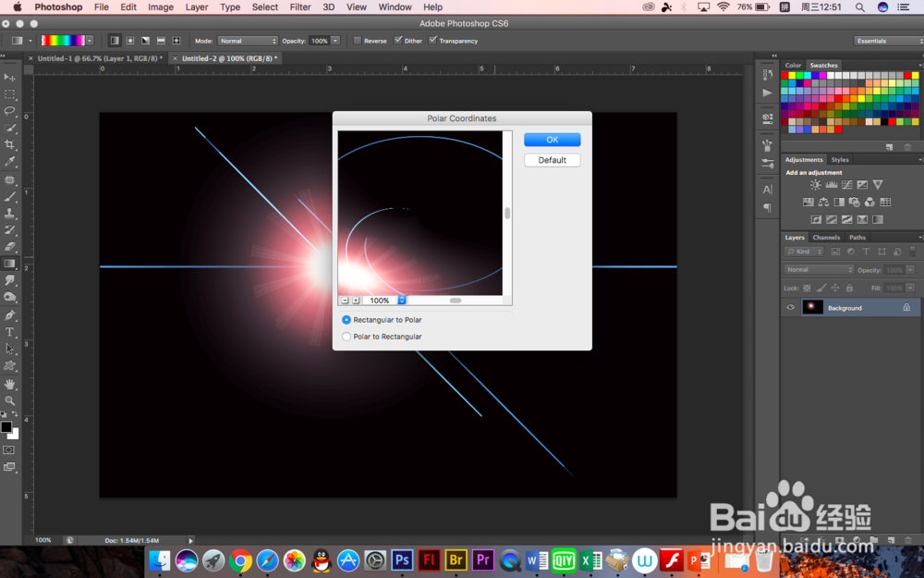The image size is (924, 578).
Task: Click OK in Polar Coordinates dialog
Action: [x=553, y=140]
